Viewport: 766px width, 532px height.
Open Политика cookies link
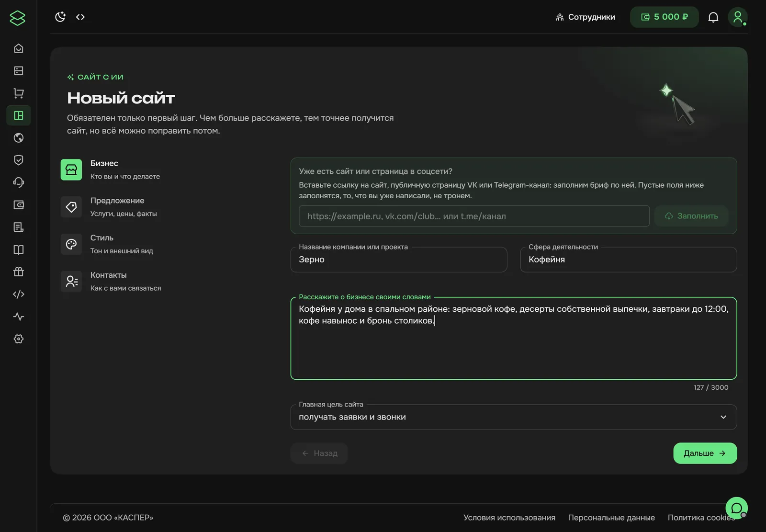point(701,518)
